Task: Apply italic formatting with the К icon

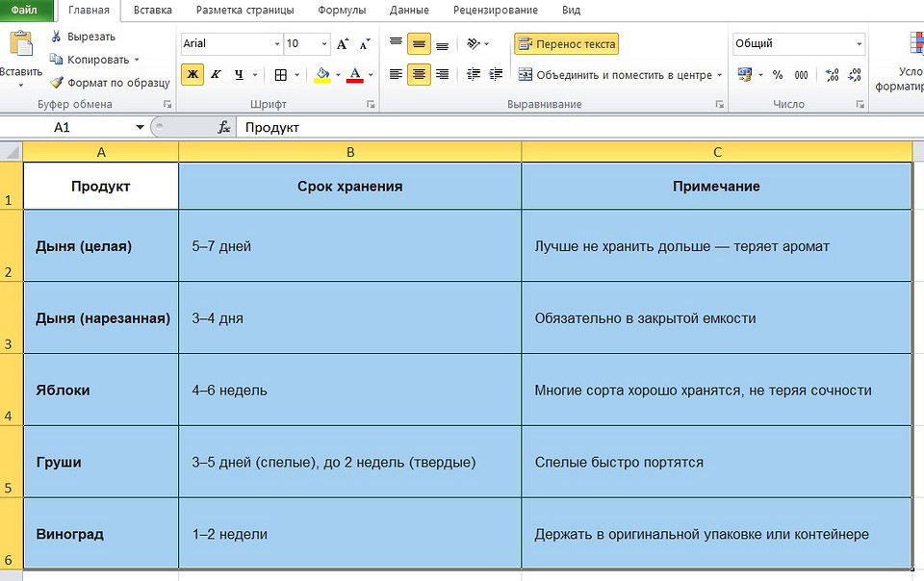Action: coord(214,74)
